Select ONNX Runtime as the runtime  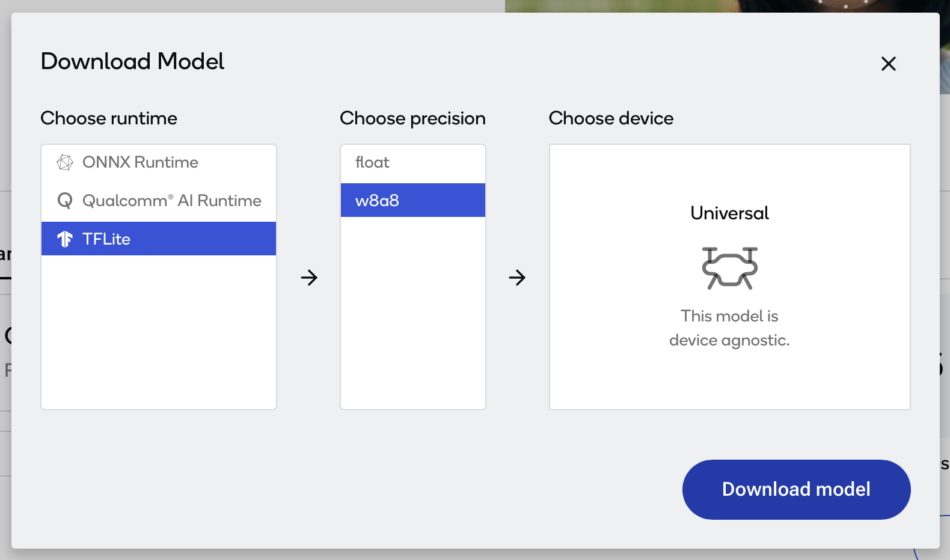140,162
